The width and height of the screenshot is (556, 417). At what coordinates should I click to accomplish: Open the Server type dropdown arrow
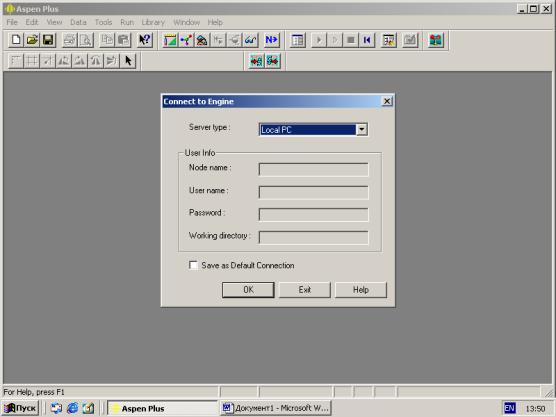point(362,130)
